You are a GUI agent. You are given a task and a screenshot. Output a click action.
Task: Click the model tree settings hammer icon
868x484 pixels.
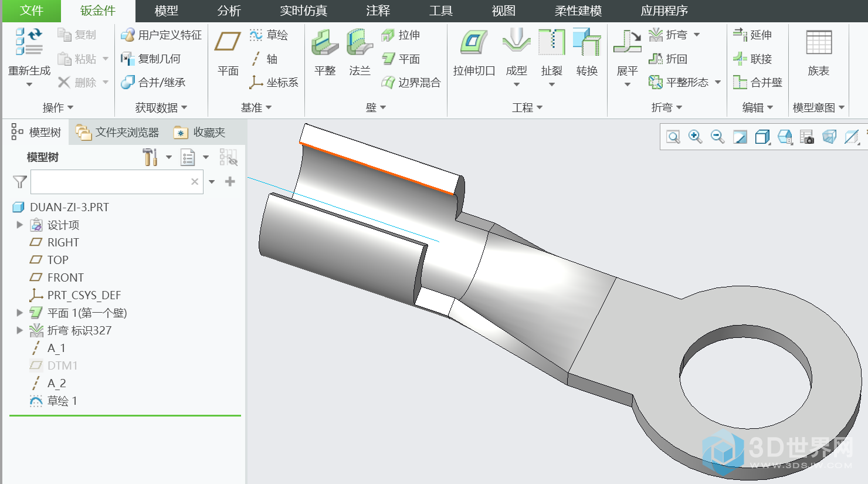pos(150,157)
